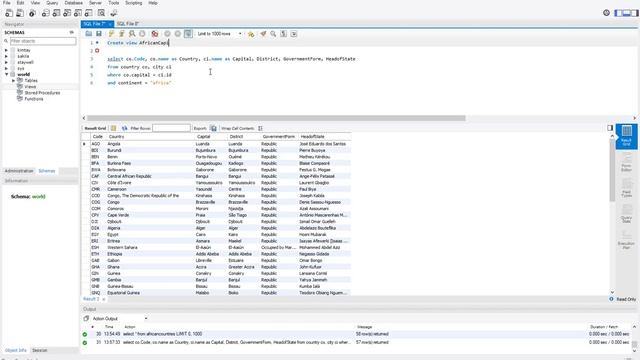Toggle Wrap Cell Content icon
The height and width of the screenshot is (360, 640).
click(x=260, y=128)
